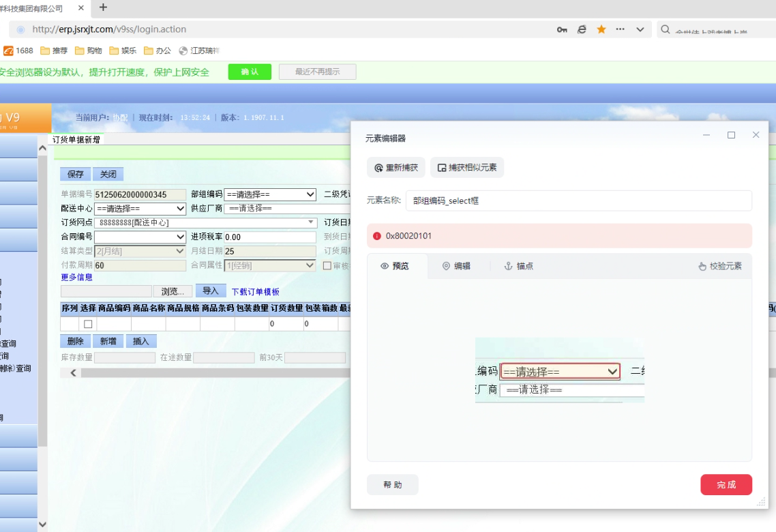Switch to the 锚点 tab

pyautogui.click(x=518, y=266)
